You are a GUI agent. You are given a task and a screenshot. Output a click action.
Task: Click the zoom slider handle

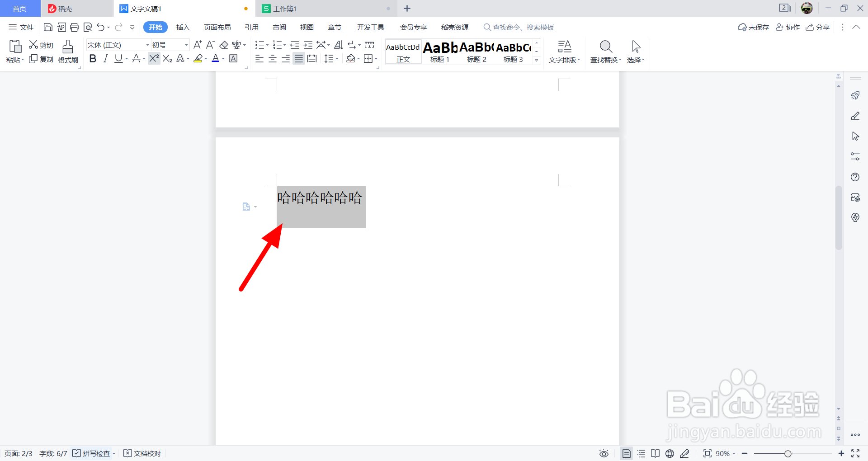(788, 453)
